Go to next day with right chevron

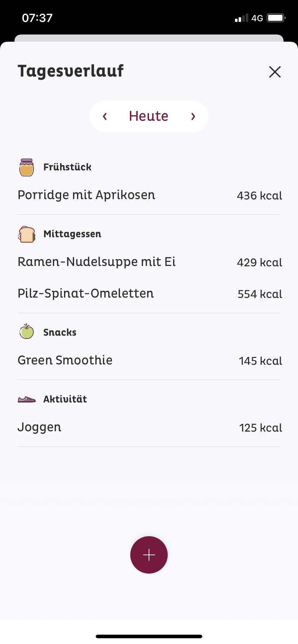(193, 116)
